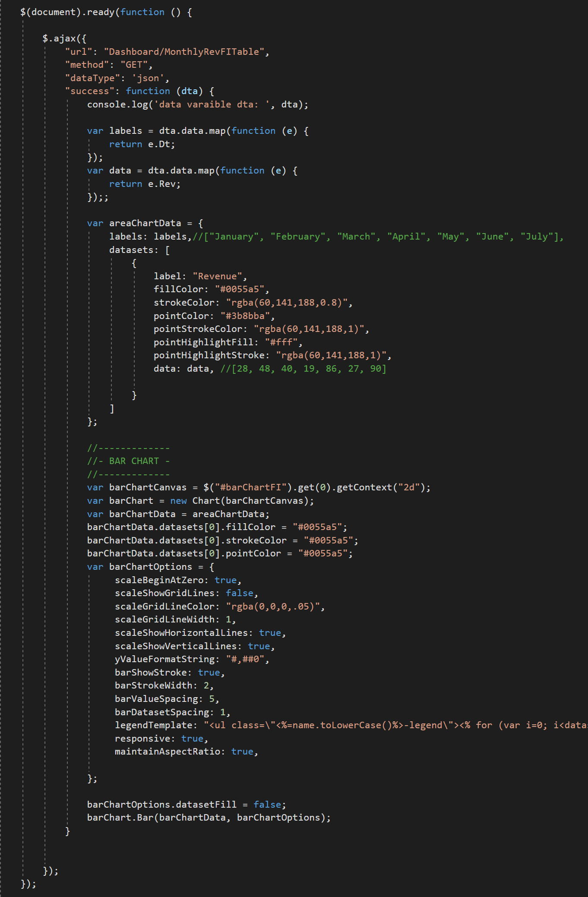The image size is (588, 897).
Task: Click the legendTemplate string line
Action: (x=351, y=725)
